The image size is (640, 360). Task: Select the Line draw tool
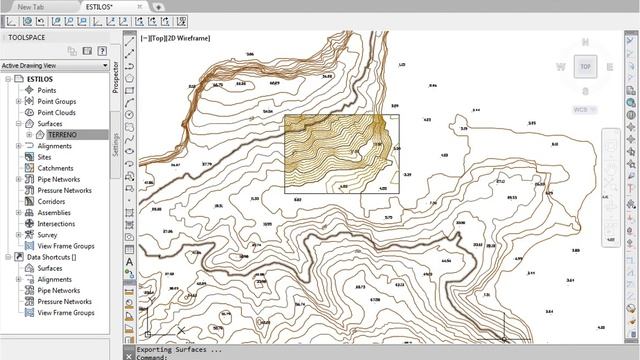point(129,42)
